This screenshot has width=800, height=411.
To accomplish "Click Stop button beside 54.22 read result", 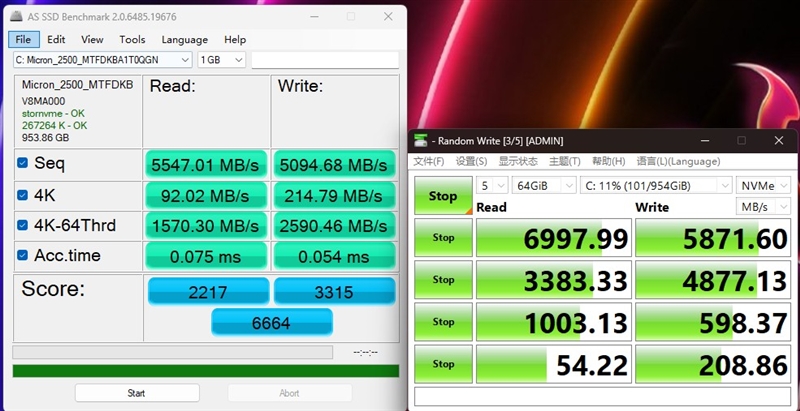I will click(x=443, y=364).
